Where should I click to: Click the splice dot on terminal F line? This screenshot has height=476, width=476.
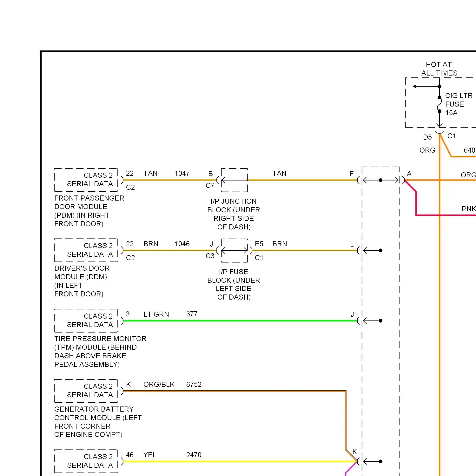(380, 180)
